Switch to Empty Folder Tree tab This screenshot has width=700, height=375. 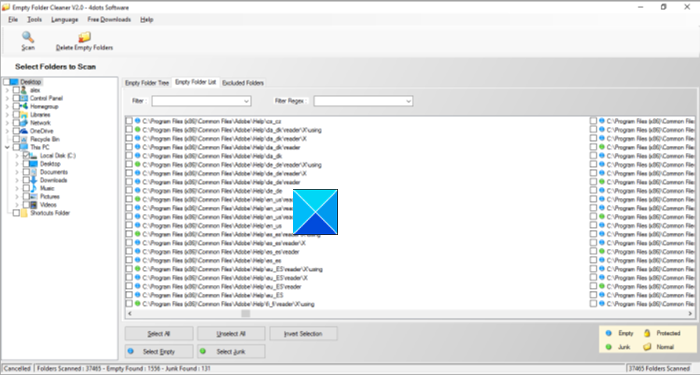point(147,83)
